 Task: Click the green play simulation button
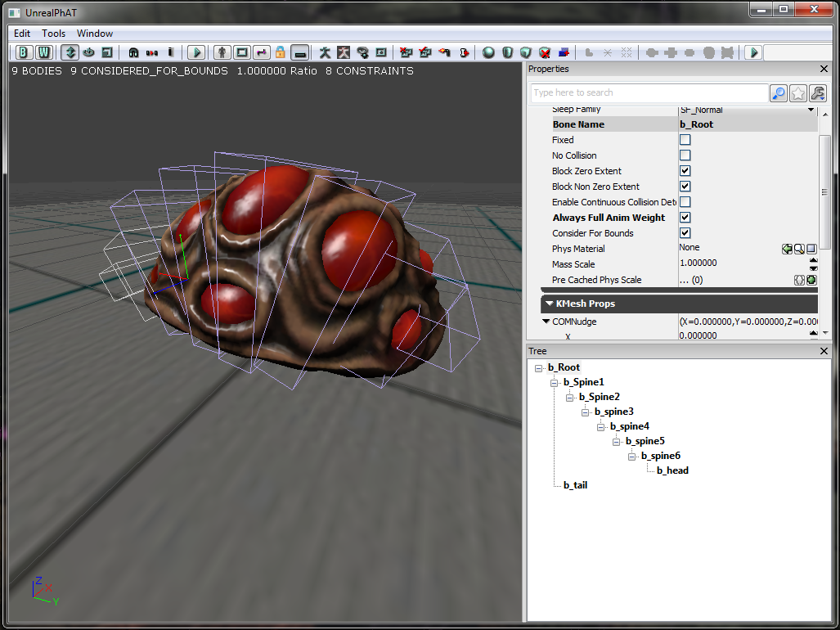coord(195,52)
